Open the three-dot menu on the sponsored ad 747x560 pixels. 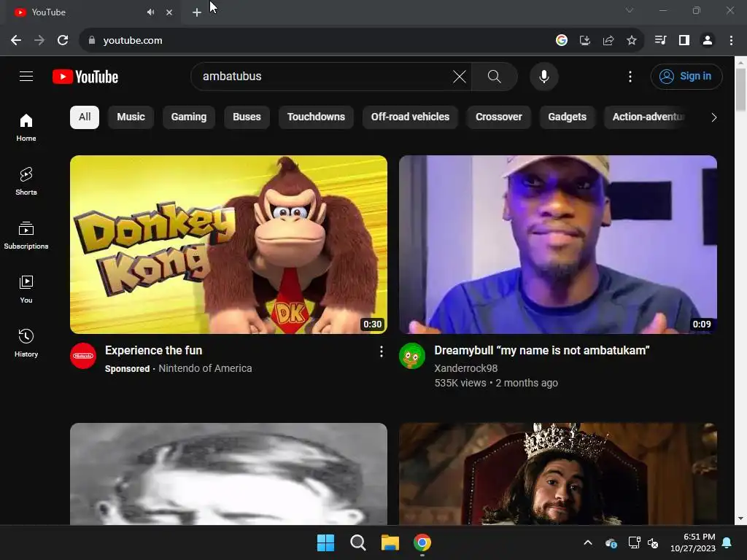pos(381,351)
